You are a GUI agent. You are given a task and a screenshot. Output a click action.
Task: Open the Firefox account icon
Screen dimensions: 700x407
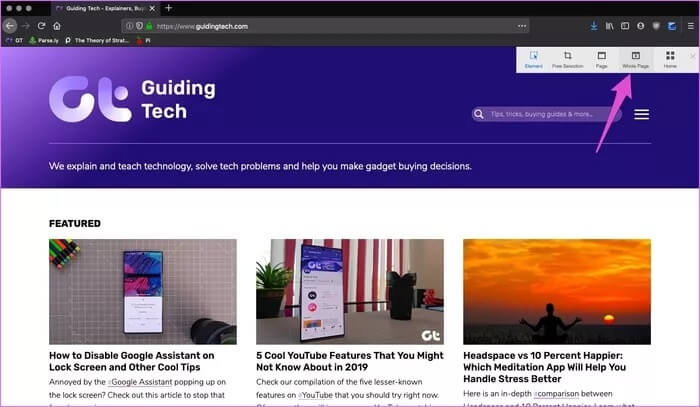tap(641, 26)
